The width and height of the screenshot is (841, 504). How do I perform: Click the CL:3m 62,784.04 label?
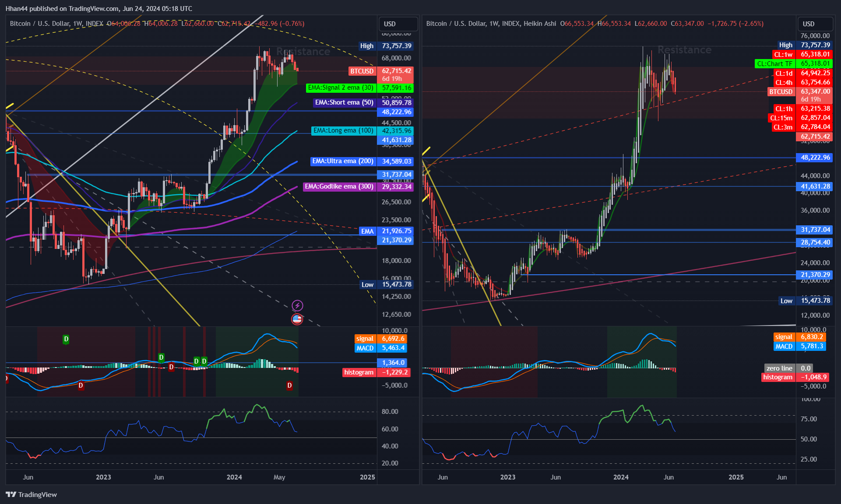click(802, 127)
